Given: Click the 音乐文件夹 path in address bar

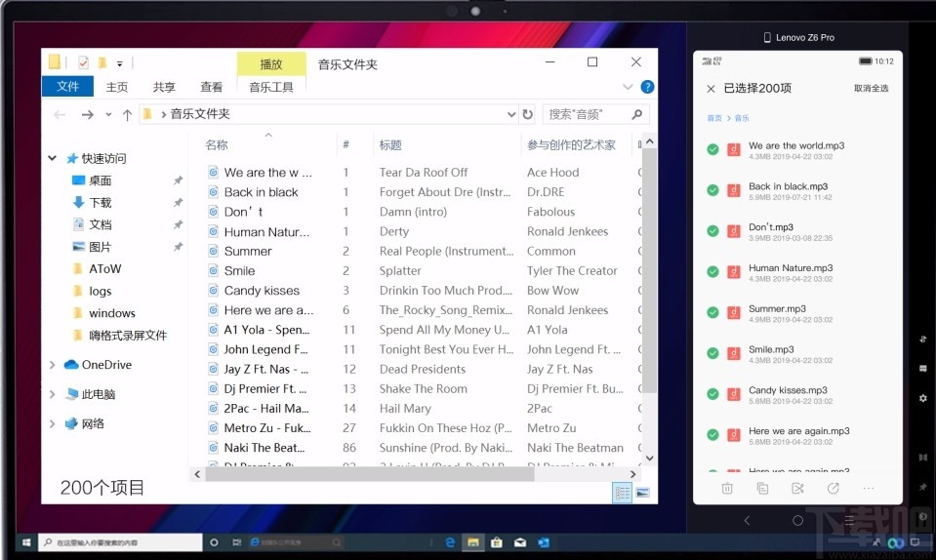Looking at the screenshot, I should [200, 114].
